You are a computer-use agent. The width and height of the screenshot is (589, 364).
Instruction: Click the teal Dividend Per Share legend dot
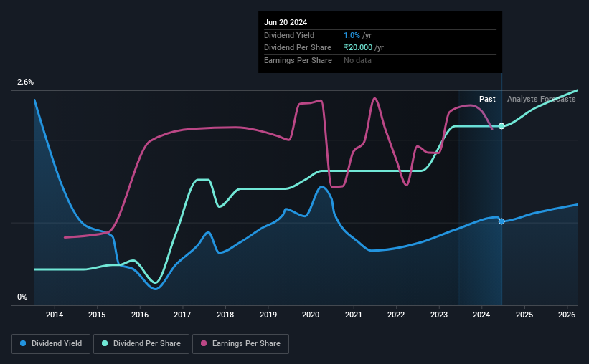click(x=105, y=343)
